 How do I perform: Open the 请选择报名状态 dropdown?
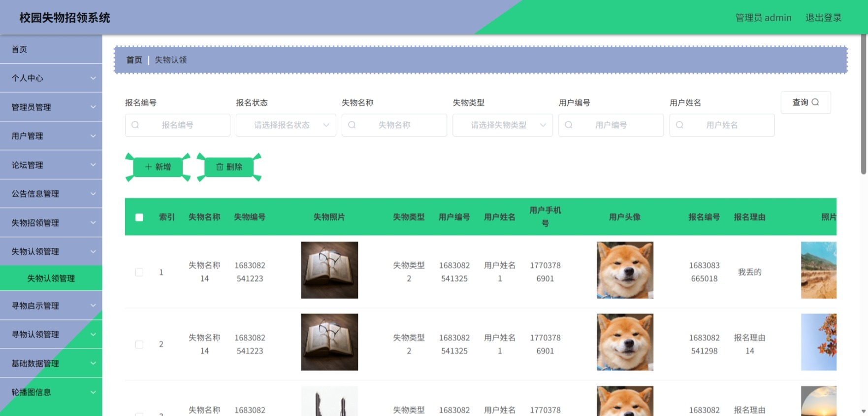pos(286,125)
